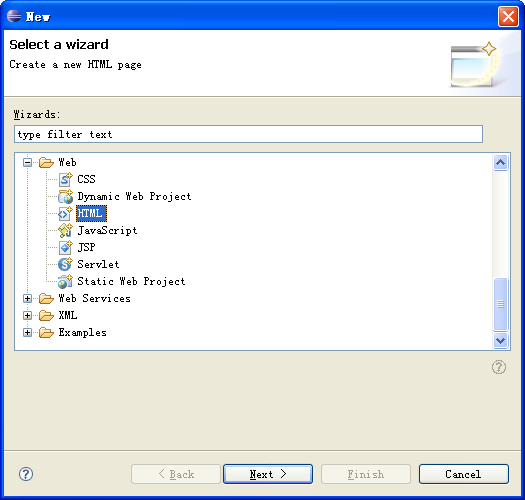Viewport: 525px width, 500px height.
Task: Click the Dynamic Web Project icon
Action: click(65, 196)
